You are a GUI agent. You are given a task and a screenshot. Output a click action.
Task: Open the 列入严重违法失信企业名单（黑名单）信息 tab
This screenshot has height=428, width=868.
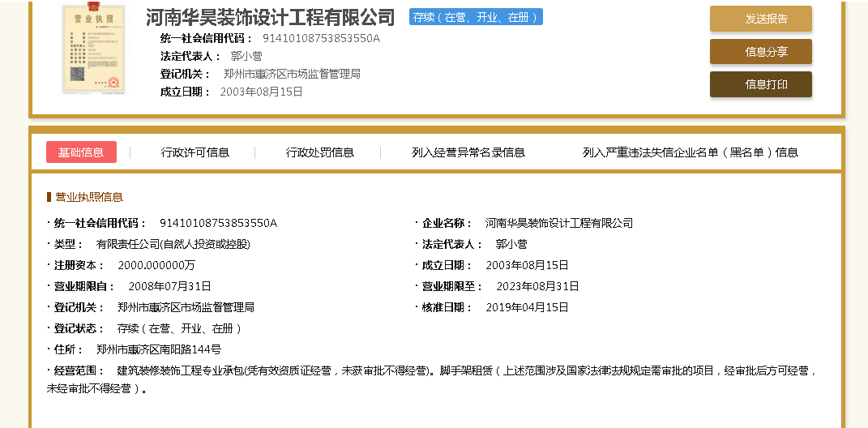click(690, 152)
